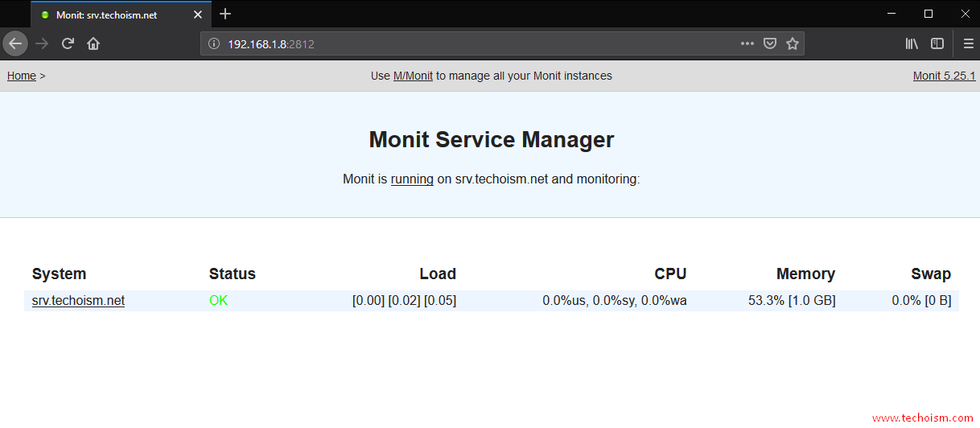Toggle the sidebar view icon

click(937, 43)
